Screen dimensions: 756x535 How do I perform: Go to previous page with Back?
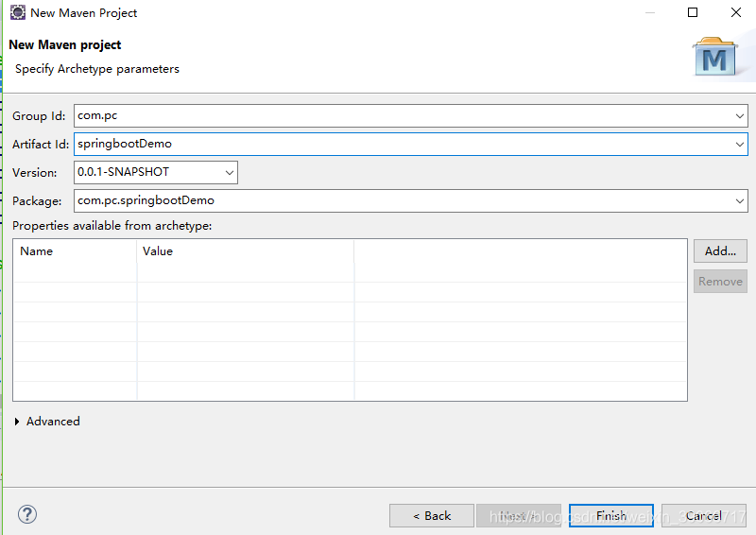(x=432, y=516)
